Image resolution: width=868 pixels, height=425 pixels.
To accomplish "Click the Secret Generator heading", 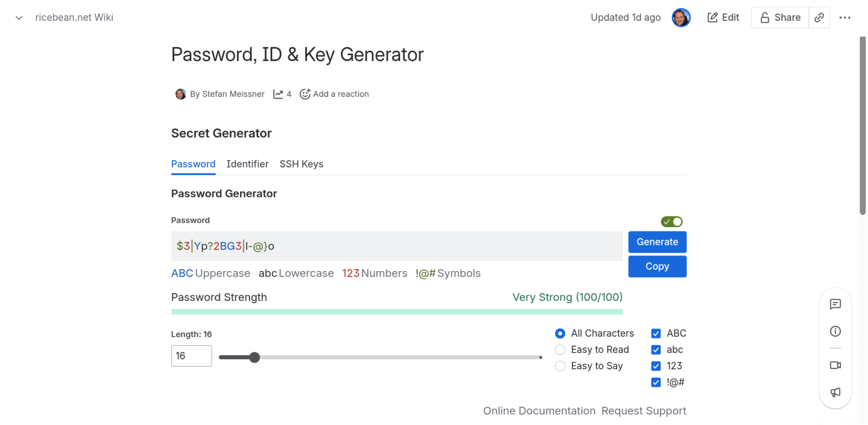I will click(221, 133).
